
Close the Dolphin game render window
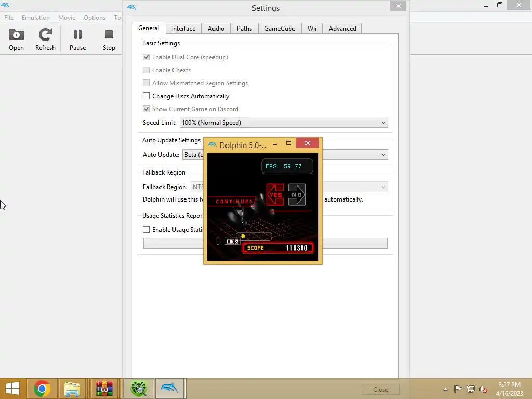click(308, 143)
